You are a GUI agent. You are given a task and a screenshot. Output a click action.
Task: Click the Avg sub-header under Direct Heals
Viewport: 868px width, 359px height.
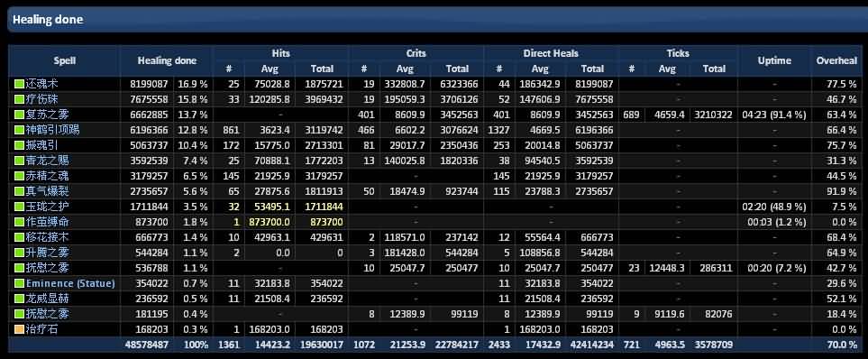(x=540, y=69)
